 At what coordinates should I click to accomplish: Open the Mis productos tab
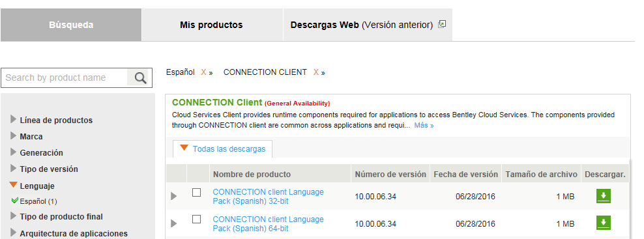coord(212,25)
